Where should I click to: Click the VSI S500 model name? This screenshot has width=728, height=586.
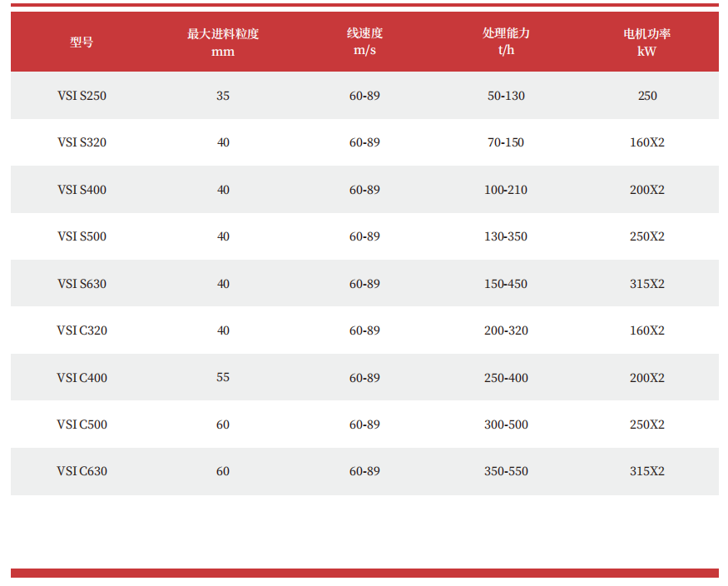click(x=82, y=236)
